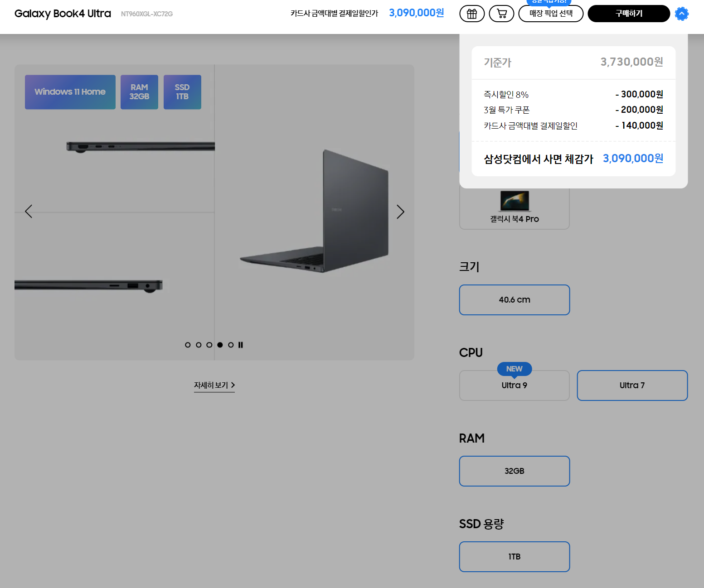This screenshot has height=588, width=704.
Task: Click the NEW badge above Ultra 9
Action: point(515,369)
